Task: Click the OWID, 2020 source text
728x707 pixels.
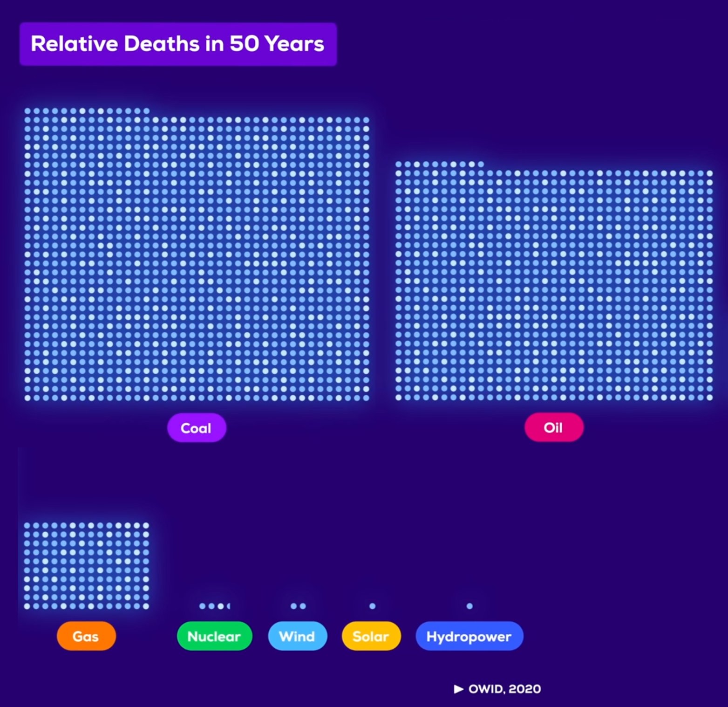Action: pyautogui.click(x=504, y=689)
